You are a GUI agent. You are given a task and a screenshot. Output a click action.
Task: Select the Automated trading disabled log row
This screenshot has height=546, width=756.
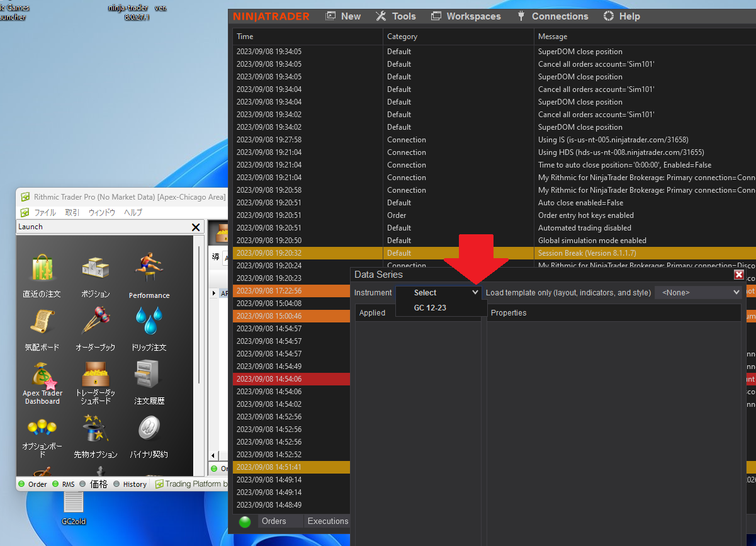pos(494,228)
